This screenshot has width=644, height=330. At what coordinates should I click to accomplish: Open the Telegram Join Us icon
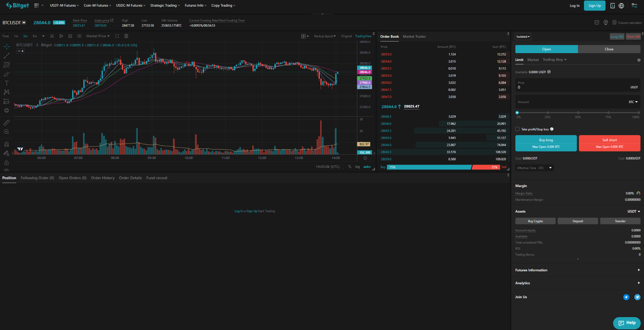pos(626,297)
